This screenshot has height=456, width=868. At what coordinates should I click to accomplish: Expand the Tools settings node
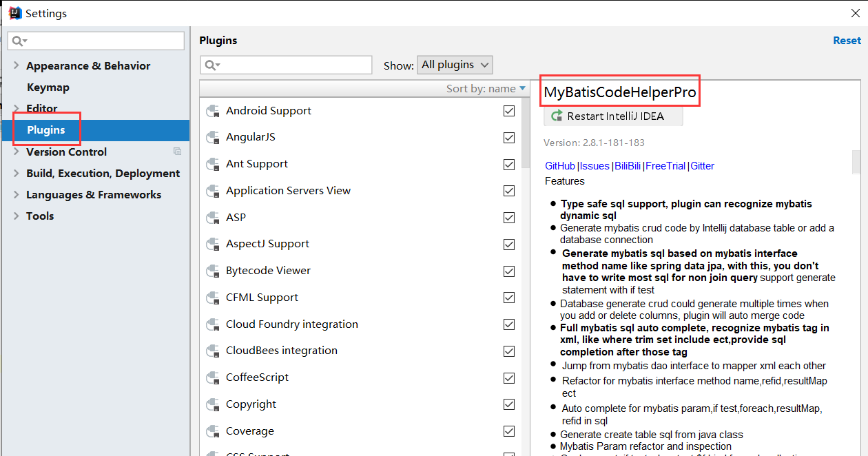17,216
